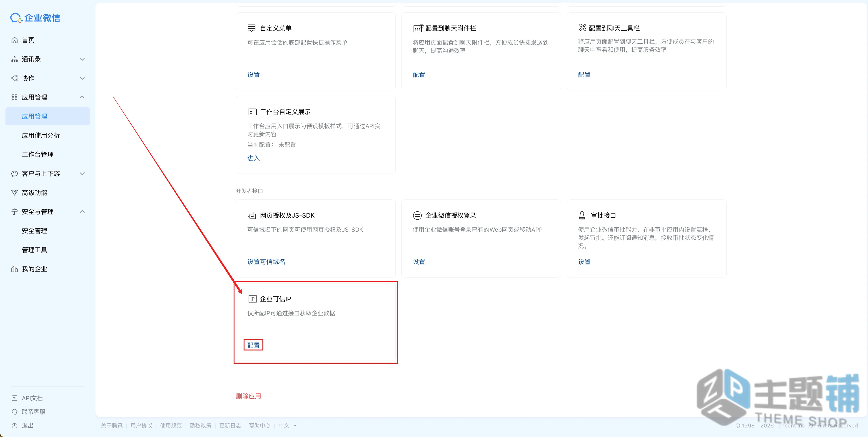The image size is (868, 437).
Task: Click the 开发者接口 section heading
Action: 249,191
